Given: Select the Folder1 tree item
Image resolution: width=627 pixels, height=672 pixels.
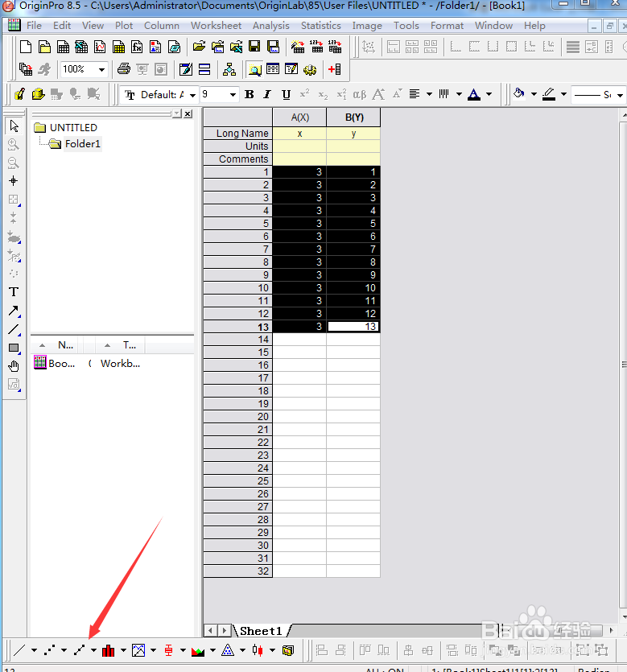Looking at the screenshot, I should click(82, 143).
